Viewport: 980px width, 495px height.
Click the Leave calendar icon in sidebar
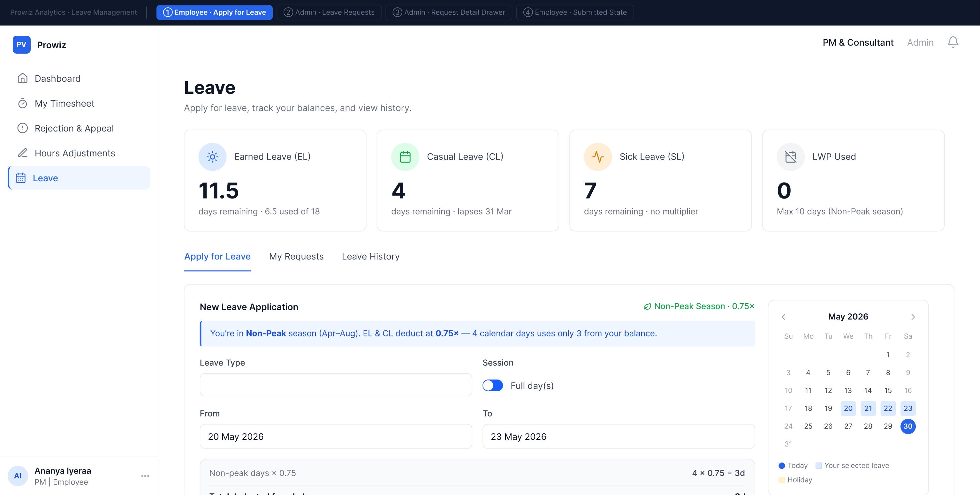point(20,178)
